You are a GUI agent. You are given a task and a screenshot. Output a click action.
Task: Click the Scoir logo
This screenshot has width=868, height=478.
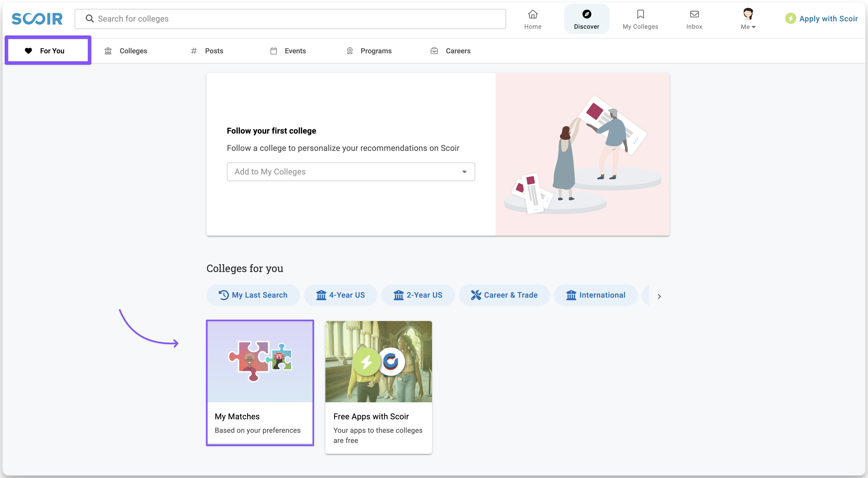pyautogui.click(x=37, y=19)
